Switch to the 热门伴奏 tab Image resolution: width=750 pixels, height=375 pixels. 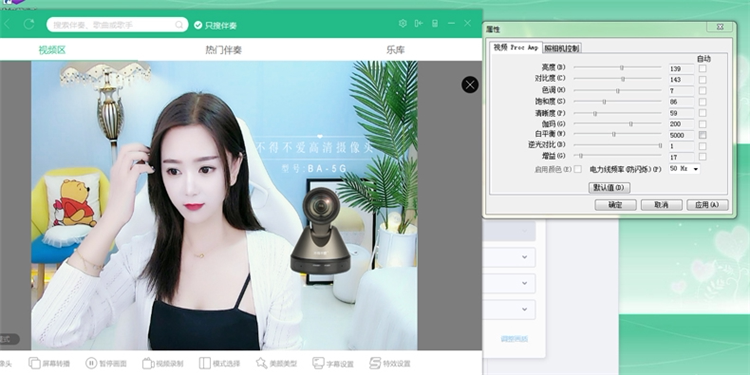[223, 50]
